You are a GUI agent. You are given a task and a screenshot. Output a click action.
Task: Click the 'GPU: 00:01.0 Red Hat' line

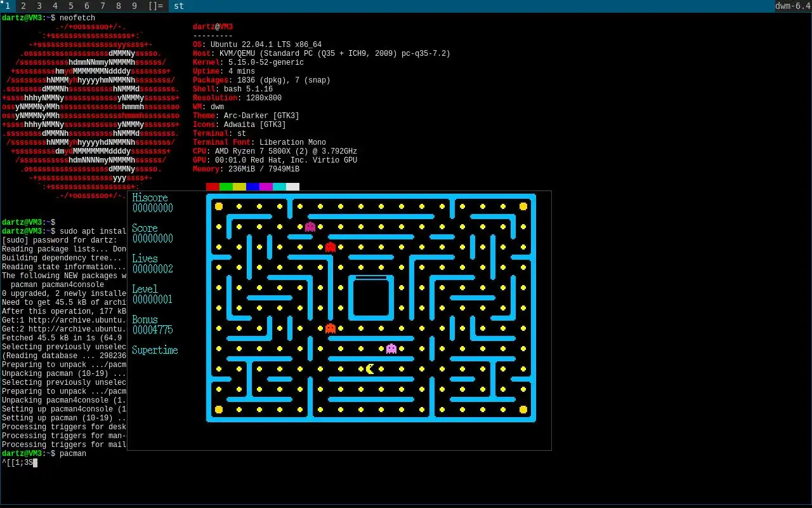point(275,160)
